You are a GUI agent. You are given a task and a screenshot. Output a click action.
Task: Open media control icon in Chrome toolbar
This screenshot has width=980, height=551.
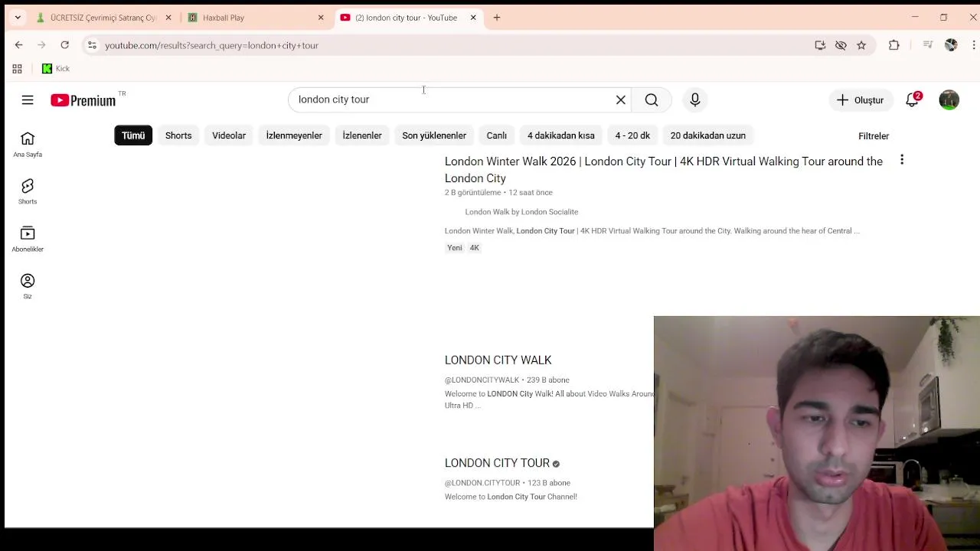pos(928,45)
